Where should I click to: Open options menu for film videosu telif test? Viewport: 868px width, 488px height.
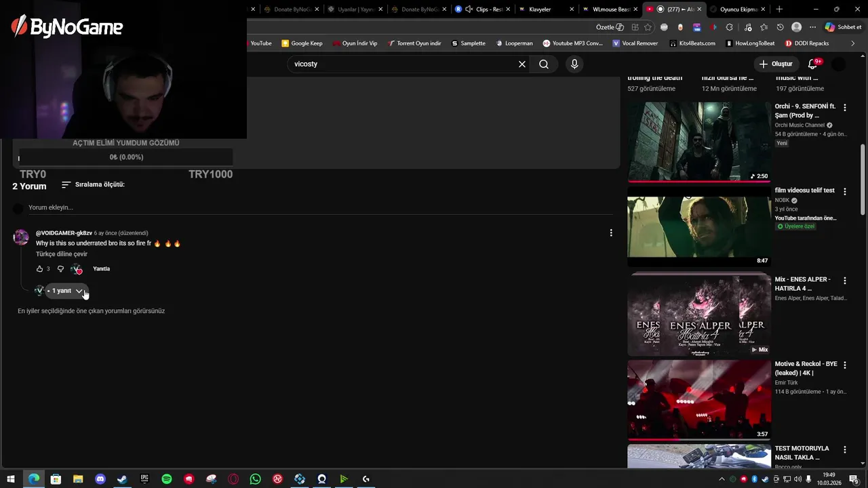click(x=845, y=191)
